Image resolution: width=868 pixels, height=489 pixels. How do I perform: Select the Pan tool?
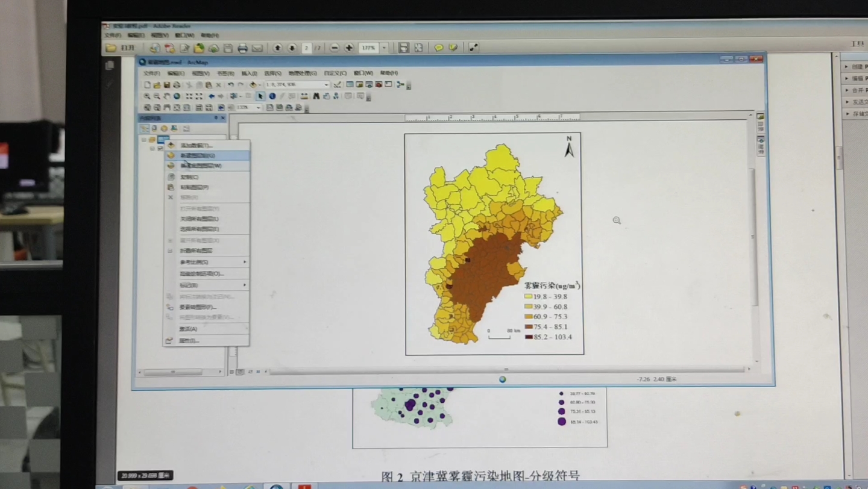(x=166, y=96)
